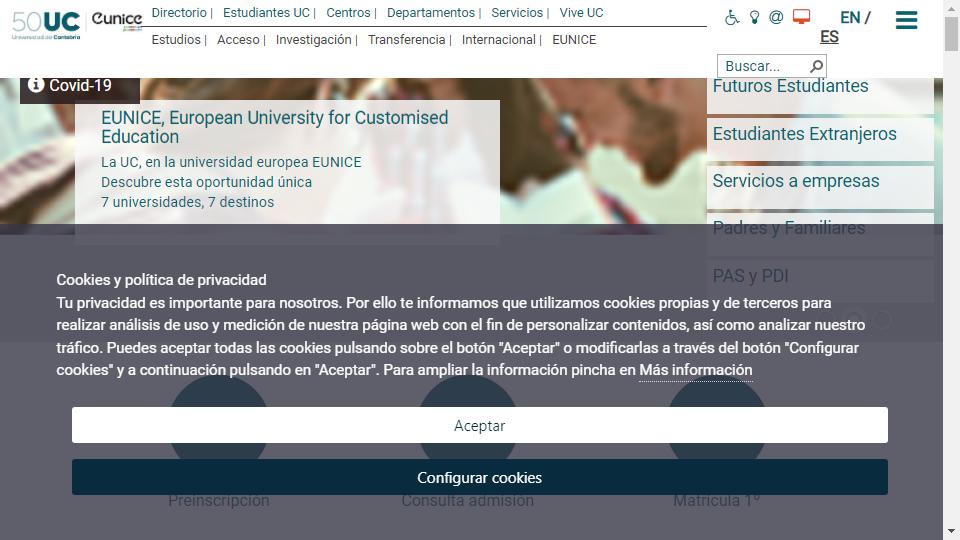Image resolution: width=960 pixels, height=540 pixels.
Task: Click the lightbulb icon in the header
Action: [754, 17]
